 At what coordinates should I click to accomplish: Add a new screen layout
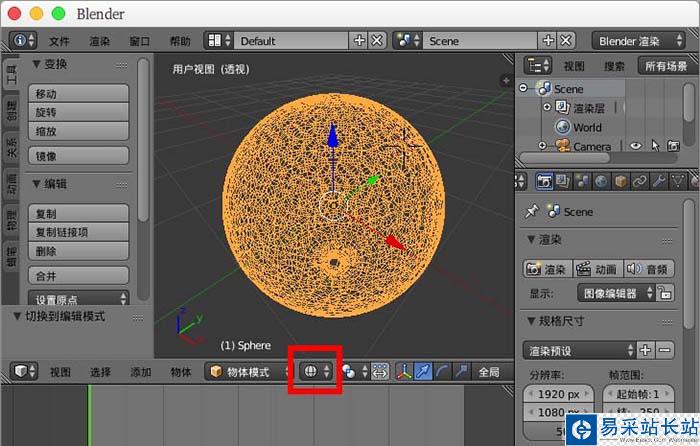click(x=359, y=41)
